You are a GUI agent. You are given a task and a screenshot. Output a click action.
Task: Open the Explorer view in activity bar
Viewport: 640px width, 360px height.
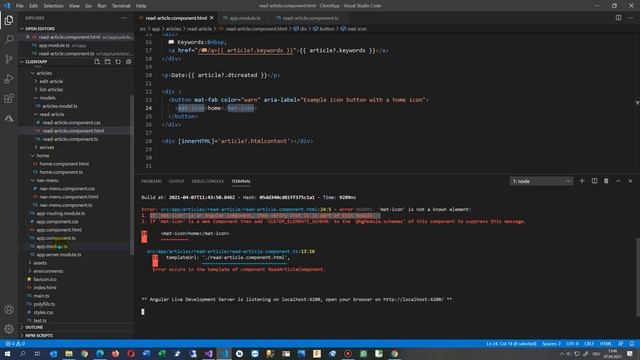click(x=9, y=20)
